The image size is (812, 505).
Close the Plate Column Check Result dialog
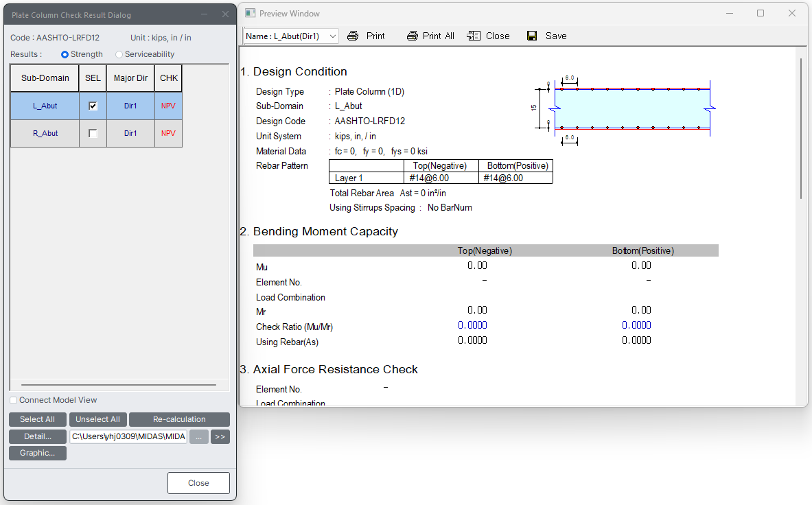[198, 483]
